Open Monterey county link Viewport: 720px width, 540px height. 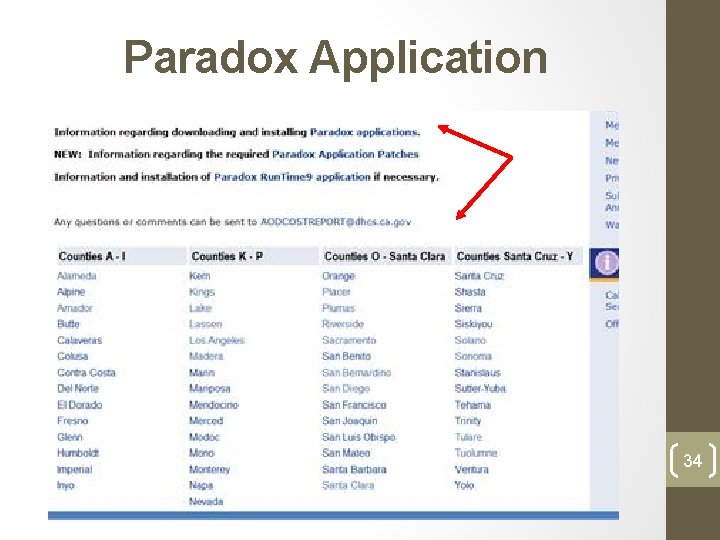(209, 469)
